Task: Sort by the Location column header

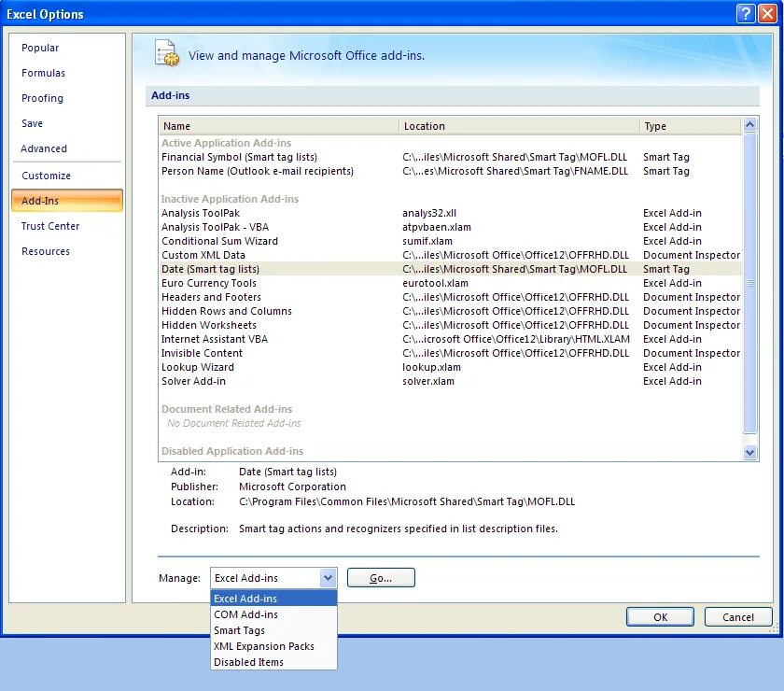Action: point(519,126)
